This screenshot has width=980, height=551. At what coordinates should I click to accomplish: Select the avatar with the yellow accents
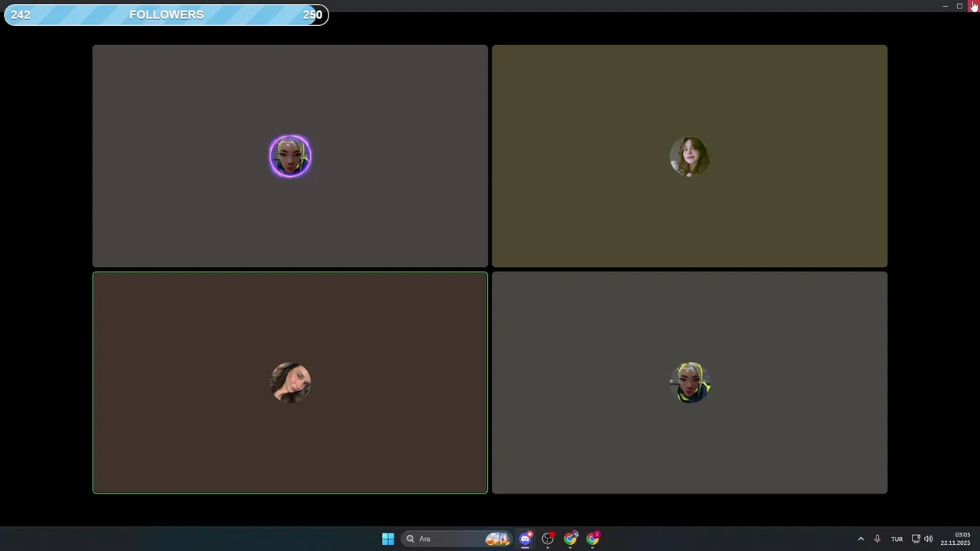(x=690, y=383)
